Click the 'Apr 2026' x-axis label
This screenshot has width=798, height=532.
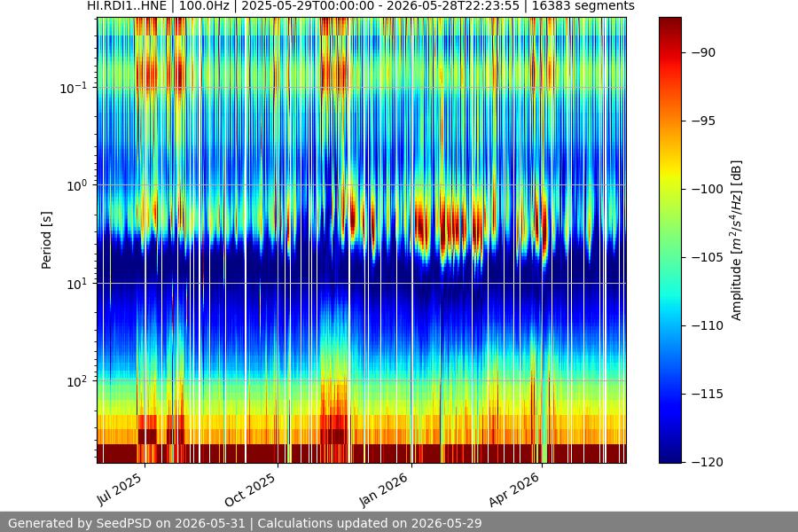pos(514,489)
